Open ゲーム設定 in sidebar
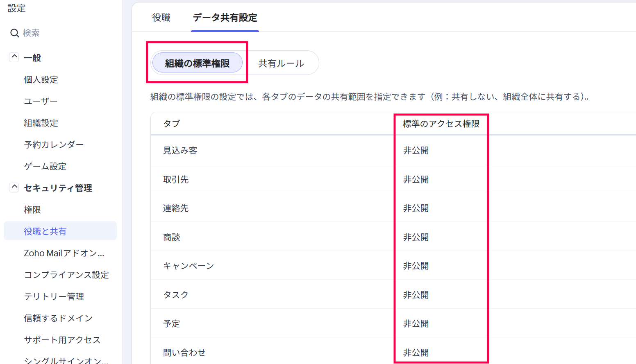This screenshot has width=636, height=364. point(45,166)
